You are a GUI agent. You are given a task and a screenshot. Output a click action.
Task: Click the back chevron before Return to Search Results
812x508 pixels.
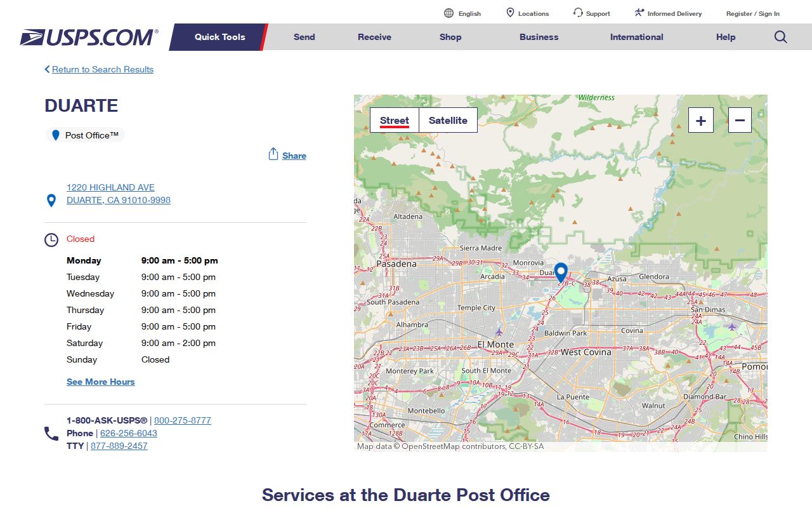47,69
